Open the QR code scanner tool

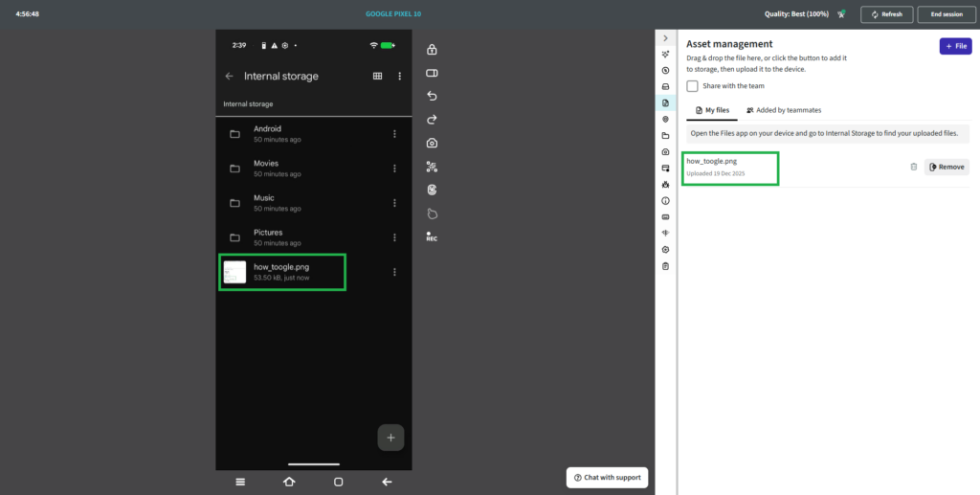coord(432,167)
